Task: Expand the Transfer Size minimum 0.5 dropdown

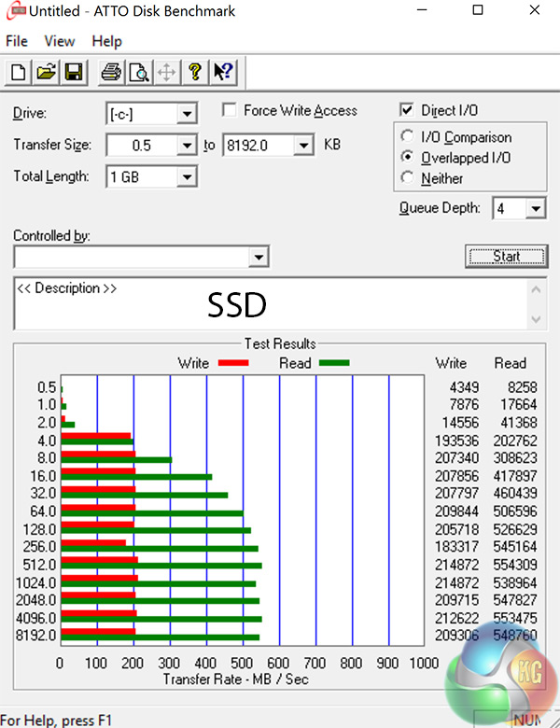Action: click(x=187, y=146)
